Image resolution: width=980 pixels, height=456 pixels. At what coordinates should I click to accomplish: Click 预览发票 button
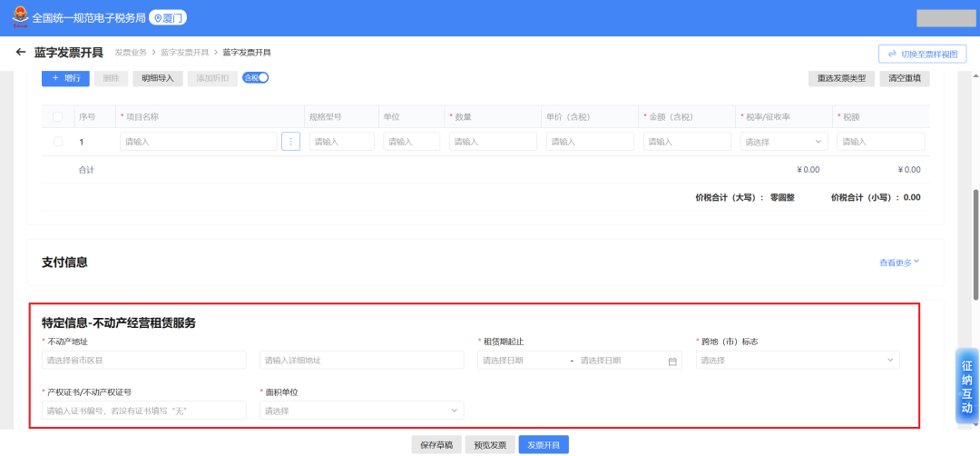(490, 445)
